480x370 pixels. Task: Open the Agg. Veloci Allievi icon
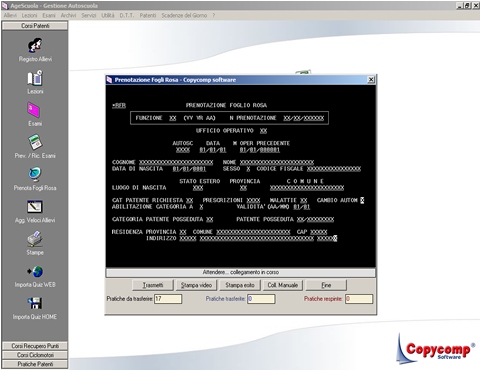35,207
